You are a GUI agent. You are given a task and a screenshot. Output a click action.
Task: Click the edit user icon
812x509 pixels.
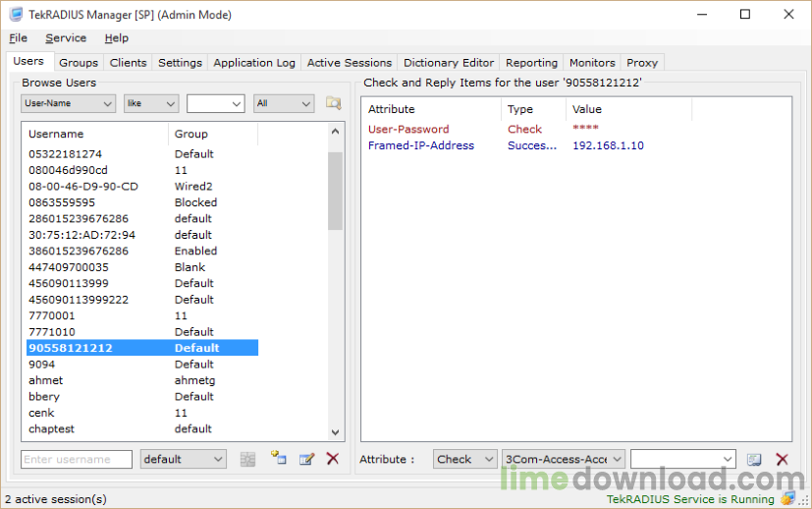[x=305, y=459]
